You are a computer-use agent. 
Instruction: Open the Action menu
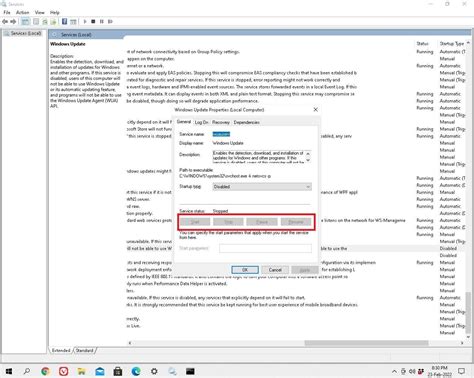point(23,12)
